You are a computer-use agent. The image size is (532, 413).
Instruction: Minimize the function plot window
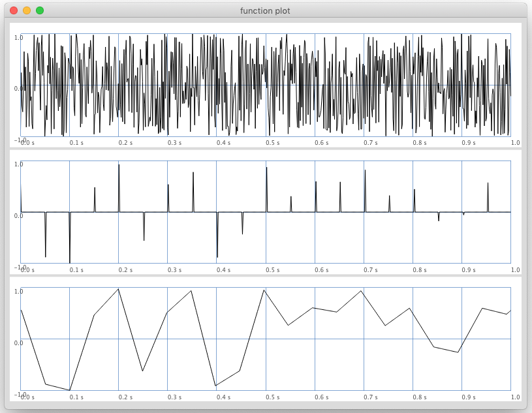(x=27, y=10)
